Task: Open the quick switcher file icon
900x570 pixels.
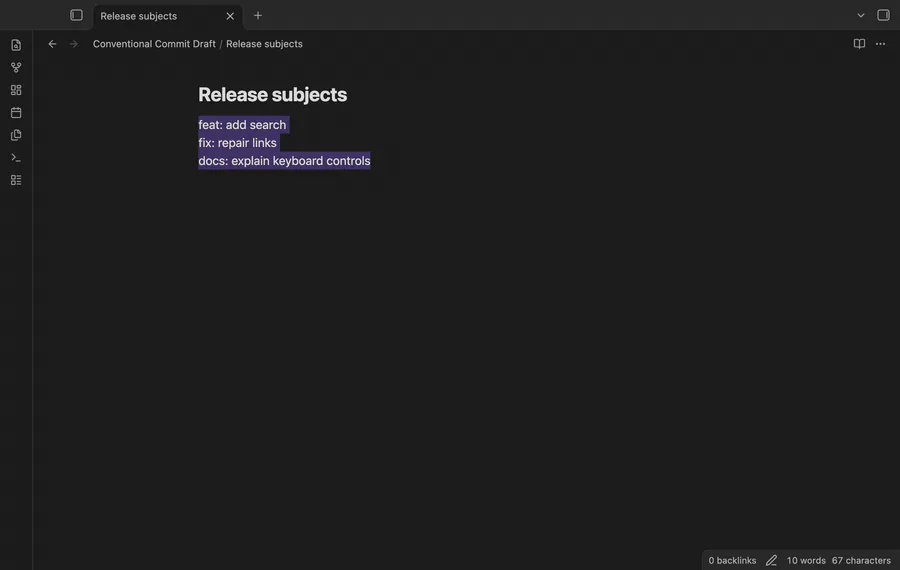Action: tap(16, 45)
